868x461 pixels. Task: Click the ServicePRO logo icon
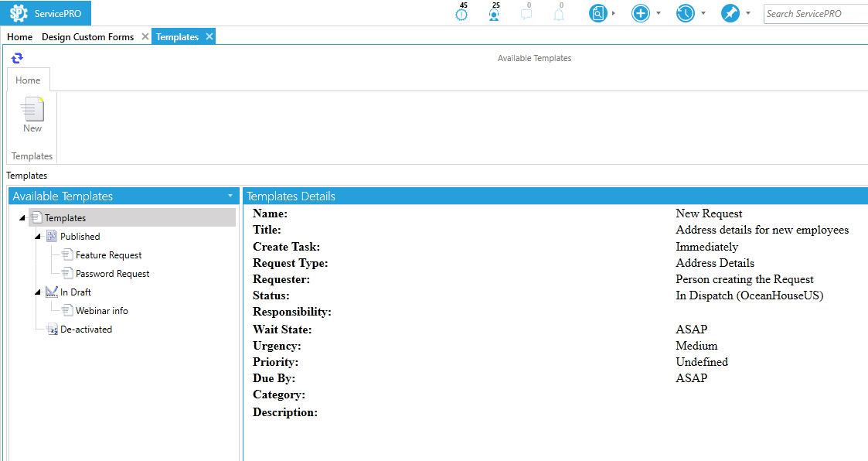click(19, 13)
